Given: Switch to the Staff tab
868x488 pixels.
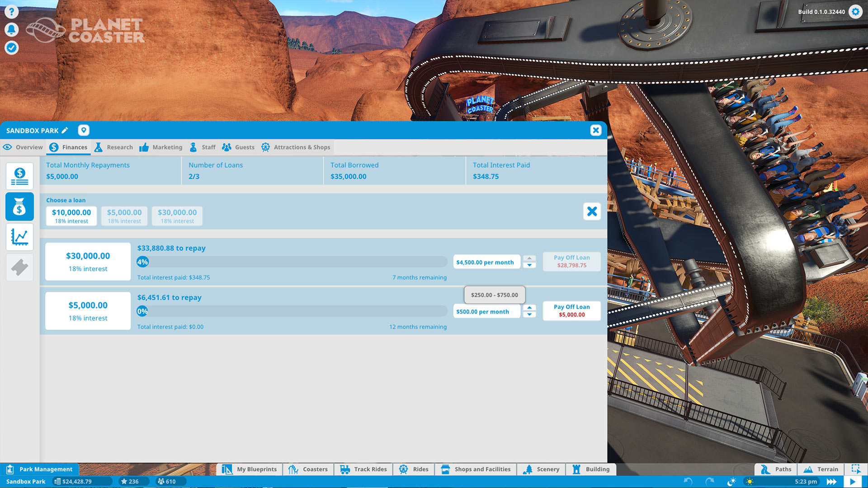Looking at the screenshot, I should (202, 147).
